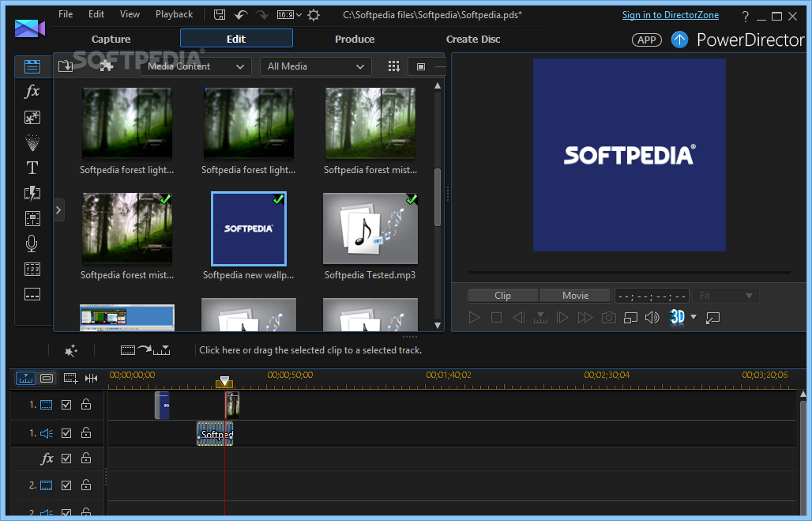
Task: Select Clip preview mode
Action: point(503,296)
